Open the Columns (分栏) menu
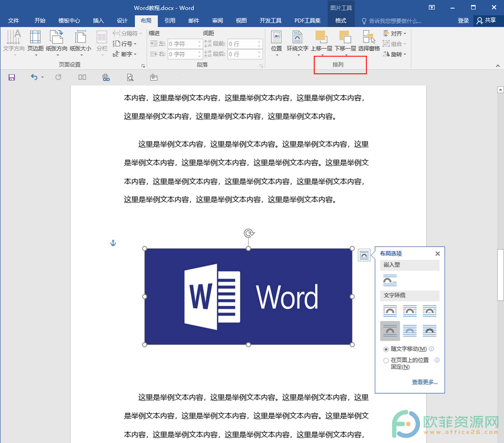Image resolution: width=504 pixels, height=443 pixels. tap(102, 43)
